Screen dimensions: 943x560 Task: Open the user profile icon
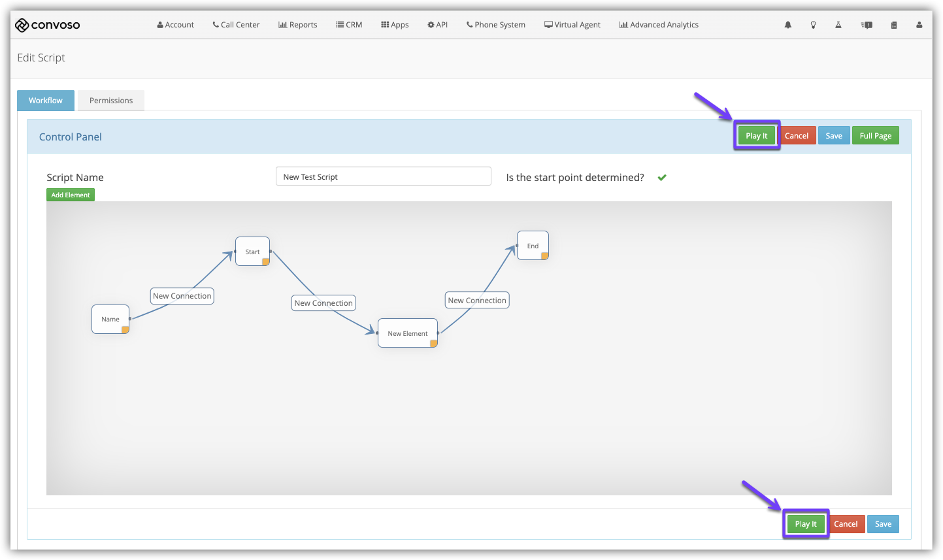click(x=919, y=25)
